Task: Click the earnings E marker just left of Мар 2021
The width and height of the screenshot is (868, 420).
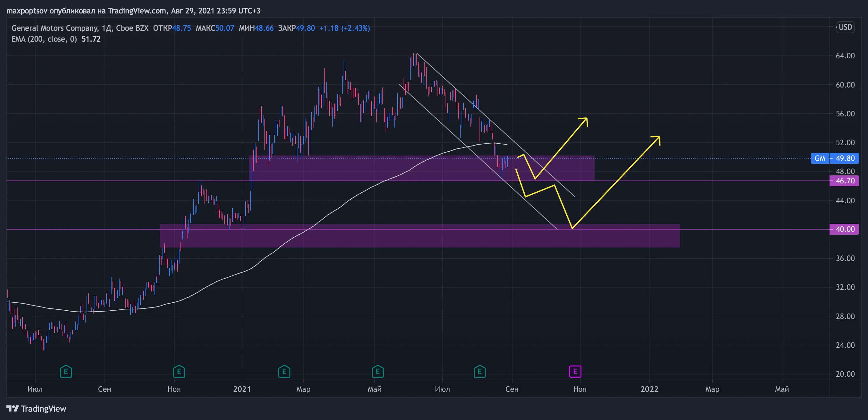Action: (284, 372)
